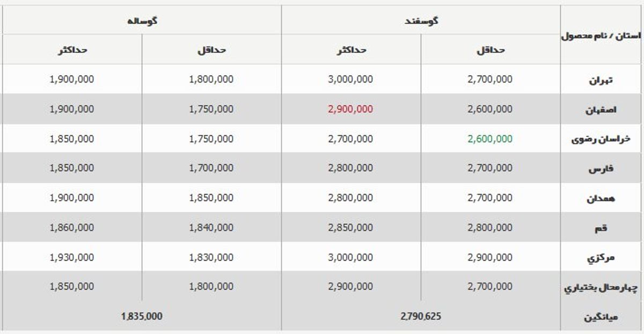Click the green 2,600,000 value for خراسان رضوی
The width and height of the screenshot is (644, 334).
490,139
